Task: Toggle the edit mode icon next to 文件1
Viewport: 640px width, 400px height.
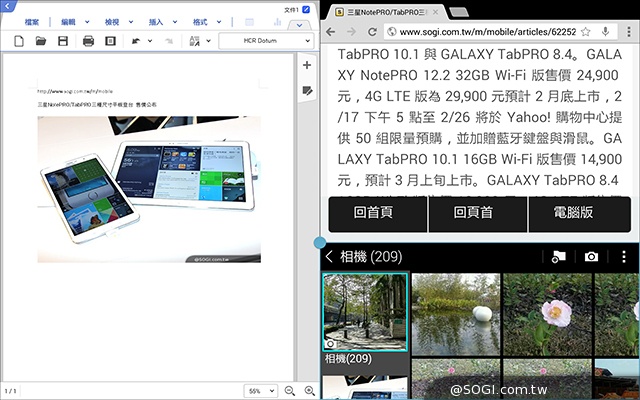Action: point(306,9)
